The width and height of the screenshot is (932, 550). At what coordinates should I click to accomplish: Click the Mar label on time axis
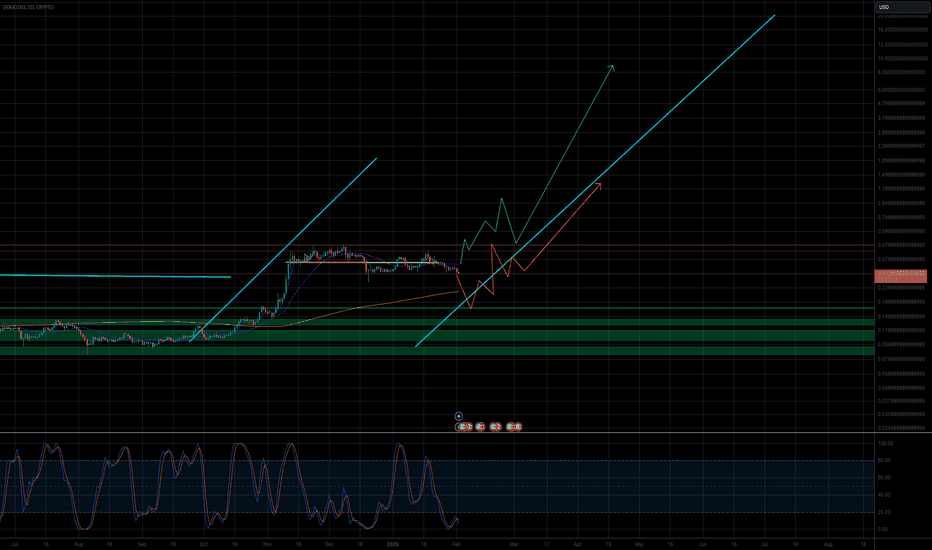coord(514,544)
